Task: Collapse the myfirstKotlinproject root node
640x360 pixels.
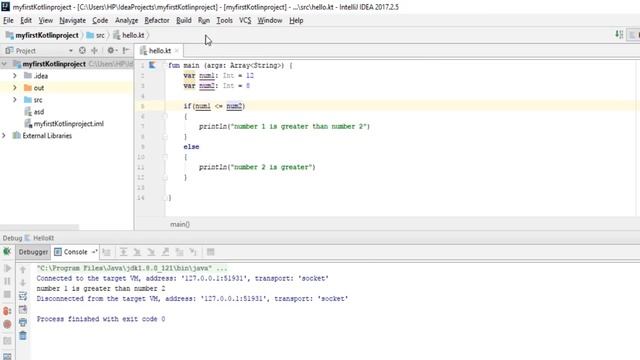Action: (4, 64)
